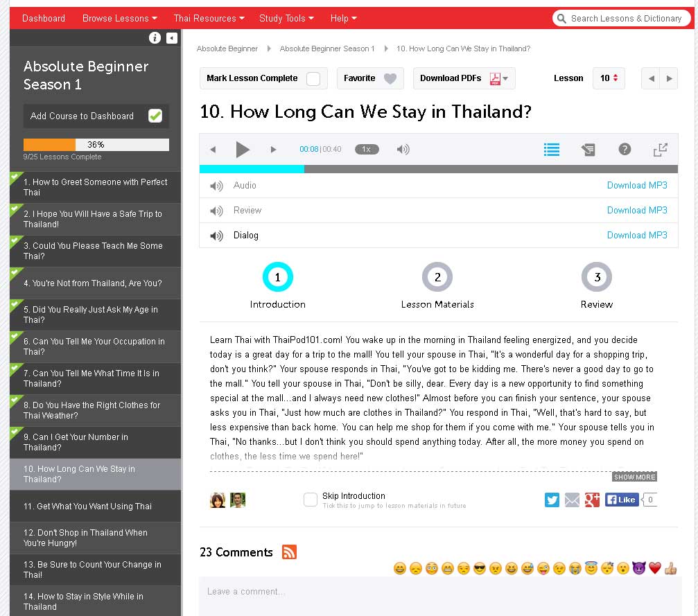Go to the previous lesson arrow
698x616 pixels.
651,79
